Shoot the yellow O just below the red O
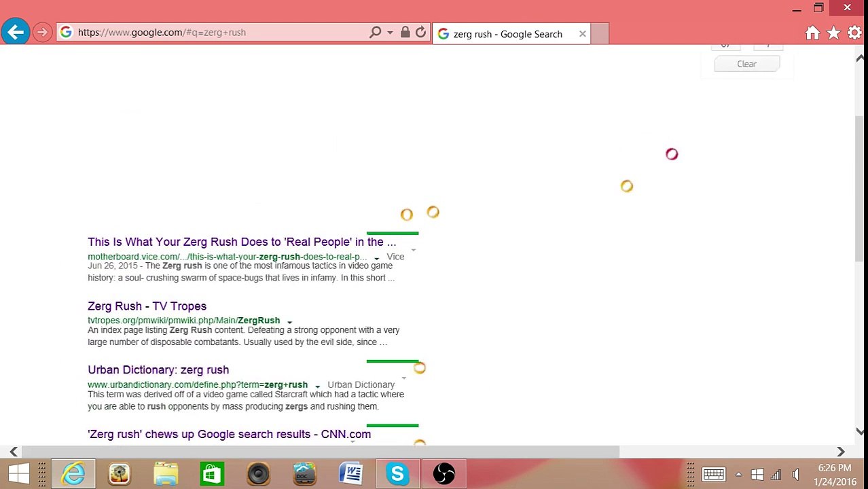 [x=627, y=186]
